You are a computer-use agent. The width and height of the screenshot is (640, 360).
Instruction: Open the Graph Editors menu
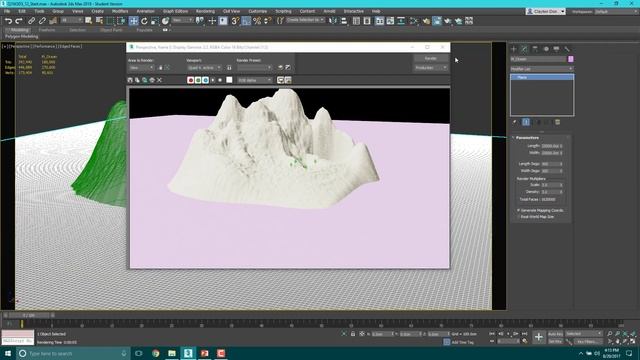click(x=176, y=11)
